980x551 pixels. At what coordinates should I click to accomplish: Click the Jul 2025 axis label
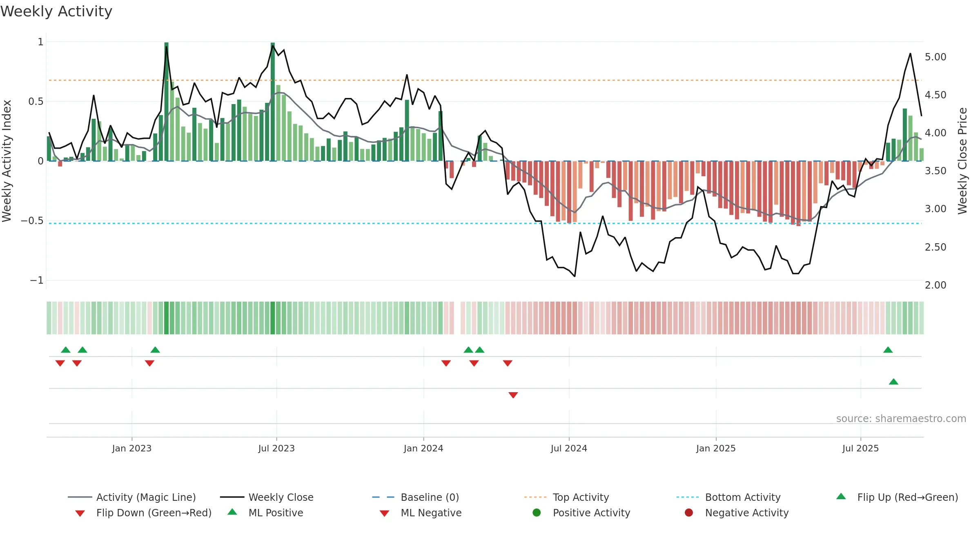click(x=860, y=448)
